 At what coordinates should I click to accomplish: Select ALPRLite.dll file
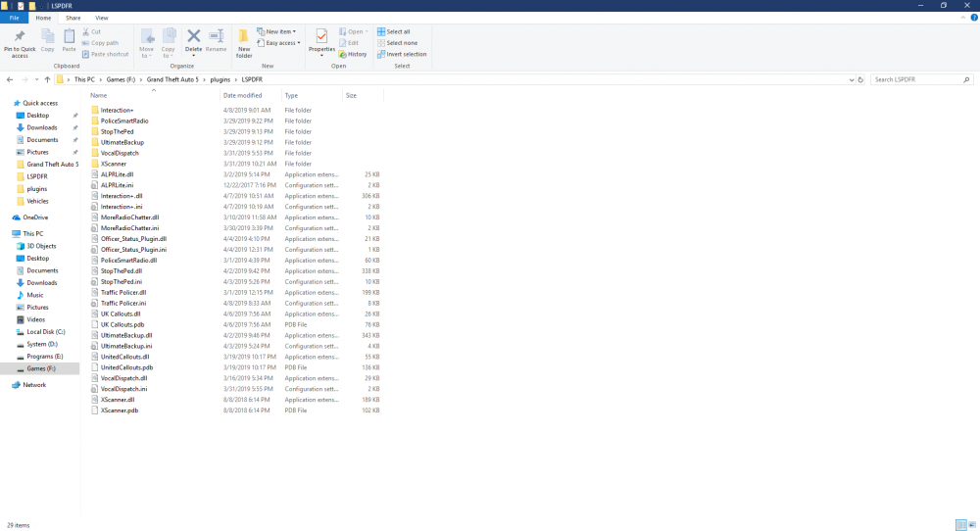click(x=117, y=174)
